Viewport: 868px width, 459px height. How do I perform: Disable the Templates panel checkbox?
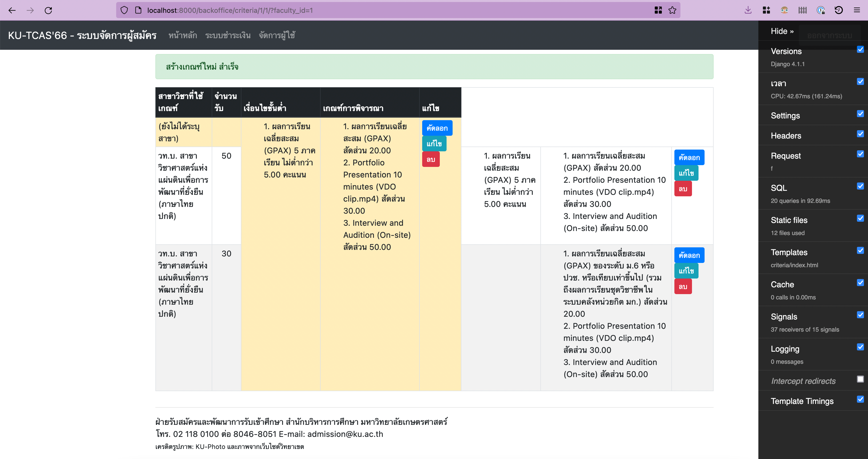point(860,251)
